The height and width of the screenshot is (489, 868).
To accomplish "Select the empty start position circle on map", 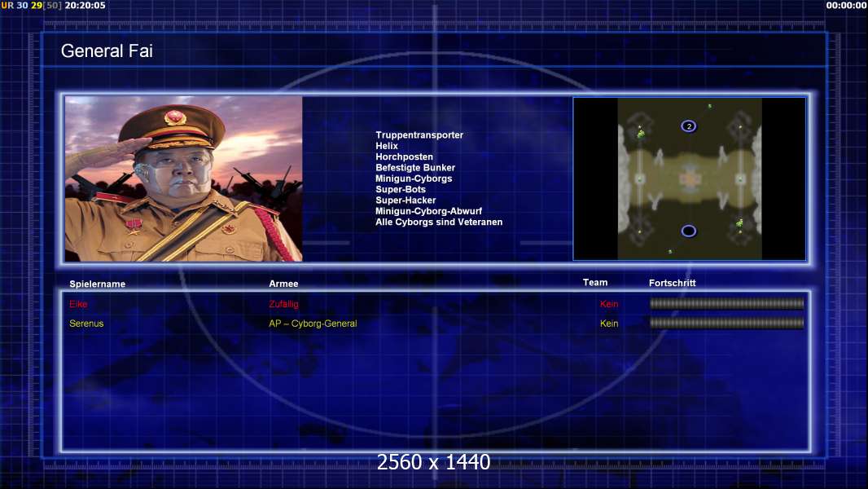I will [689, 231].
